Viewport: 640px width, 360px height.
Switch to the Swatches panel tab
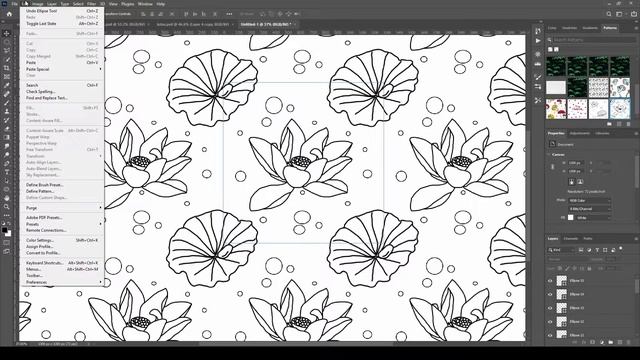tap(569, 28)
